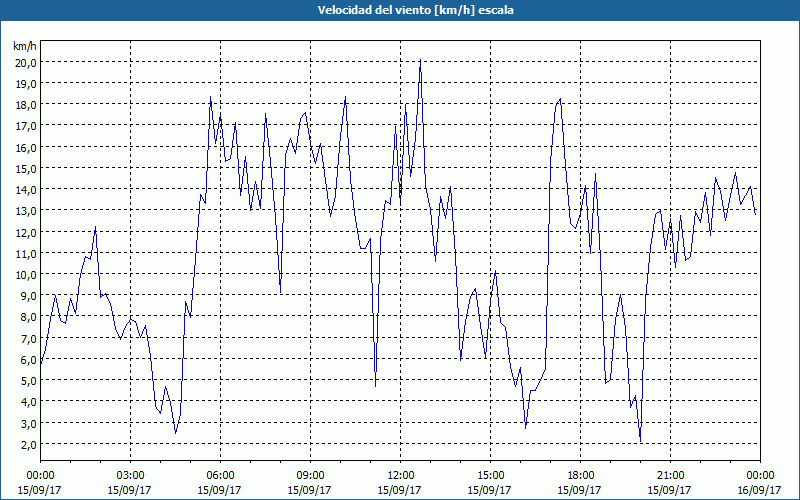Viewport: 800px width, 500px height.
Task: Click the '15/09/17' date under the first 00:00
Action: click(x=40, y=490)
